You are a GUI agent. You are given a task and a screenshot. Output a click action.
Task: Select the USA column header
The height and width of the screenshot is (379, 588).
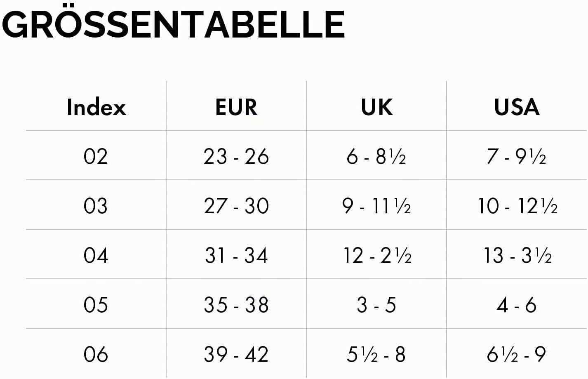tap(517, 107)
